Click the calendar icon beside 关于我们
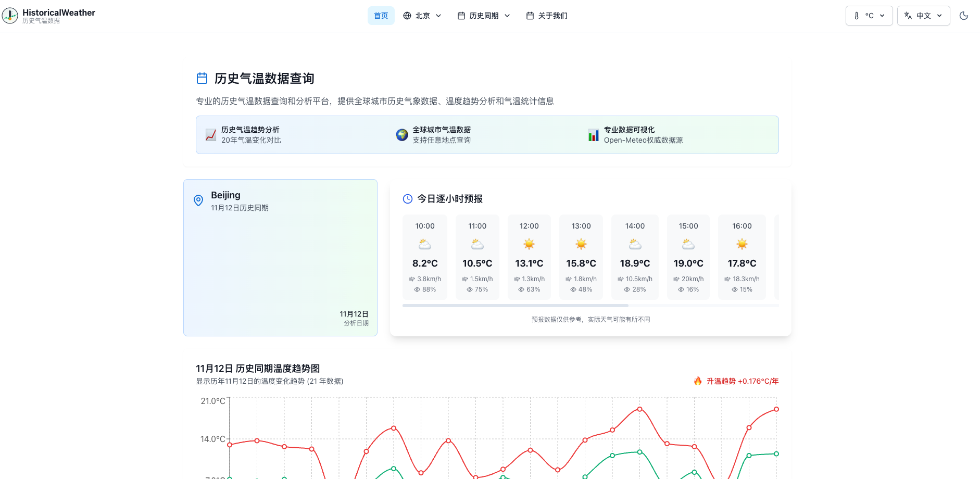Image resolution: width=980 pixels, height=479 pixels. click(x=530, y=16)
